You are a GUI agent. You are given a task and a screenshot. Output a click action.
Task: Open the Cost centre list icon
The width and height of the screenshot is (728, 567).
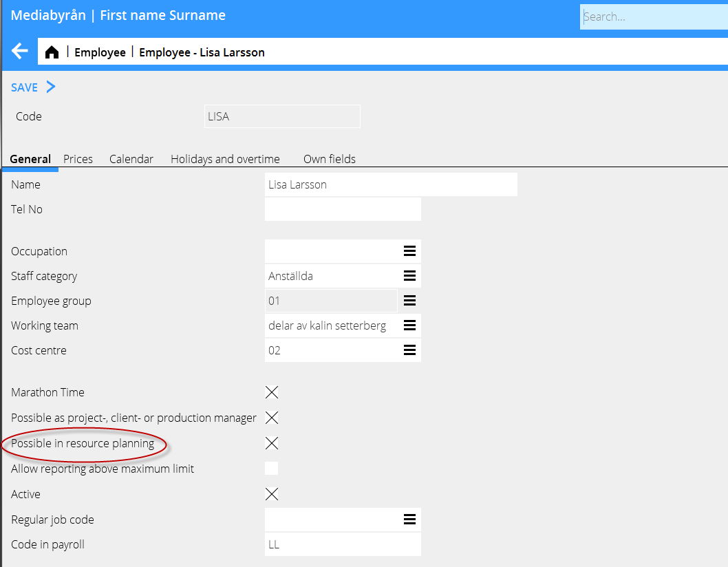coord(409,350)
